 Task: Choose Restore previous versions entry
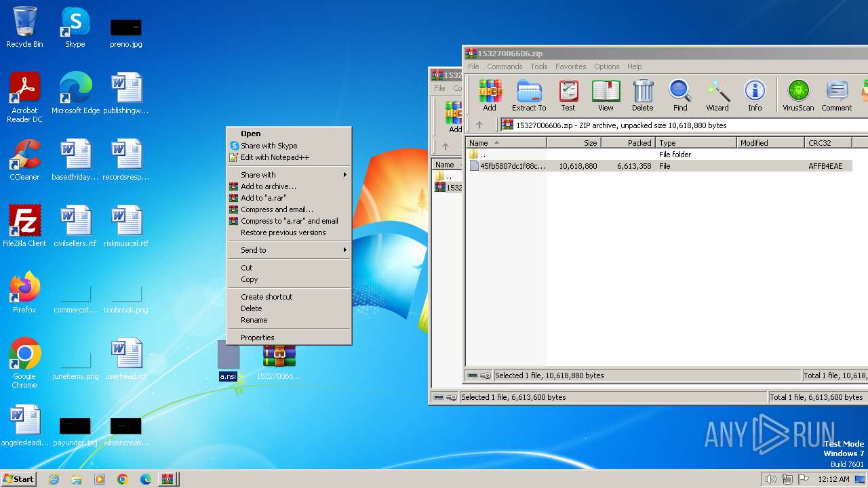(290, 232)
